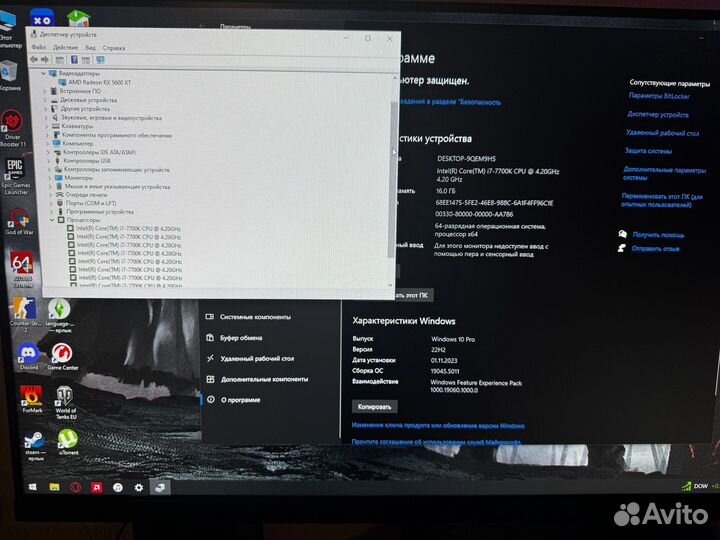This screenshot has height=540, width=720.
Task: Click the Opera browser taskbar icon
Action: pyautogui.click(x=74, y=486)
